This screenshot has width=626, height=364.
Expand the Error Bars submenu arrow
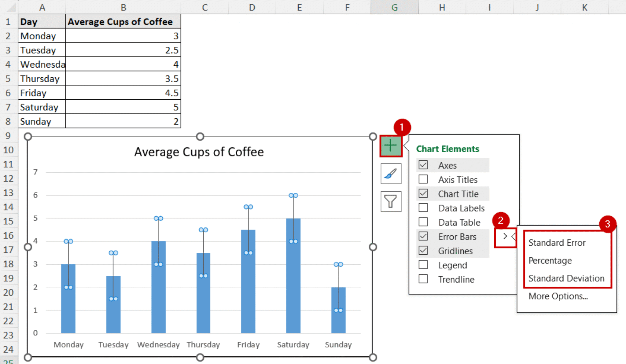tap(505, 236)
